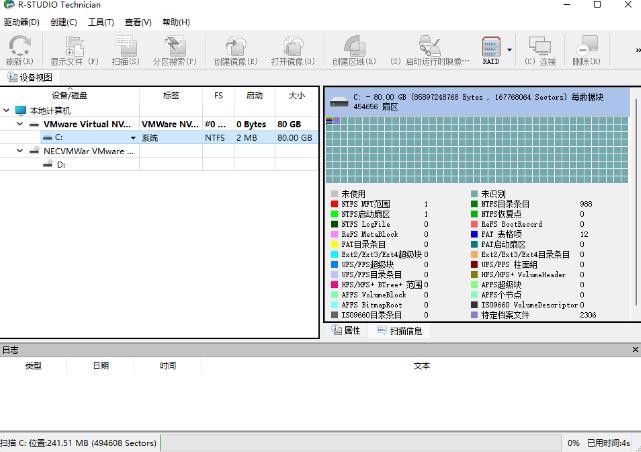
Task: Show more toolbar items via the overflow chevron
Action: (x=638, y=50)
